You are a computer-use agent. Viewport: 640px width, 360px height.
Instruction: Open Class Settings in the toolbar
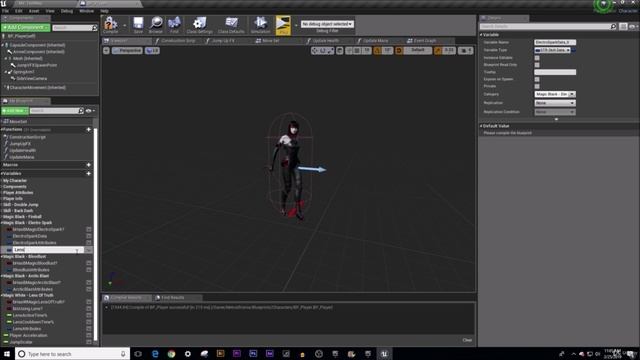coord(200,25)
